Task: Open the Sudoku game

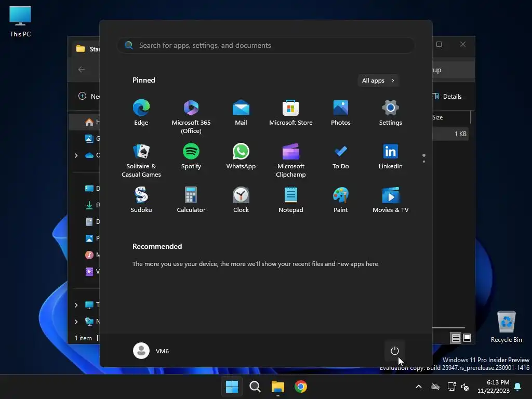Action: coord(141,200)
